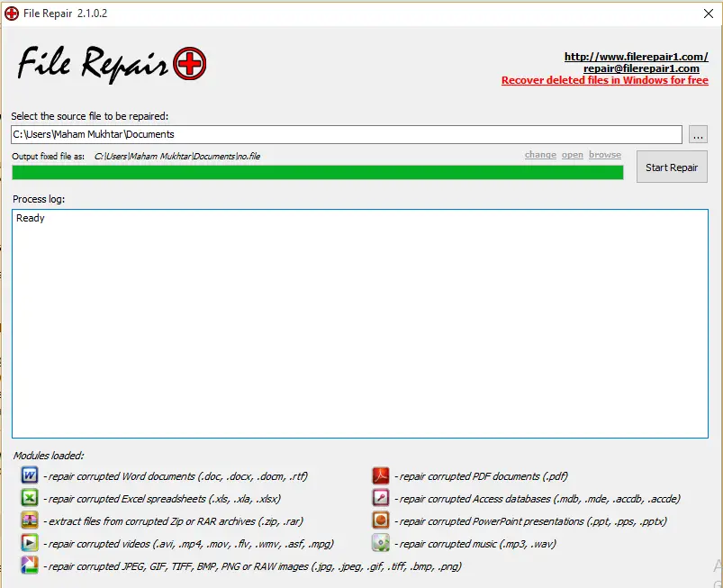Click the repair@filerepair1.com email link
The image size is (723, 588).
point(641,68)
